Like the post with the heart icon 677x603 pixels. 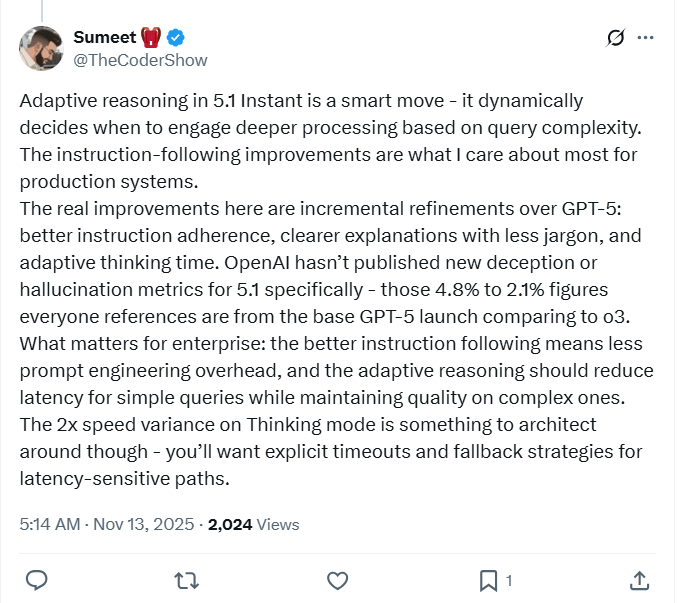coord(338,580)
